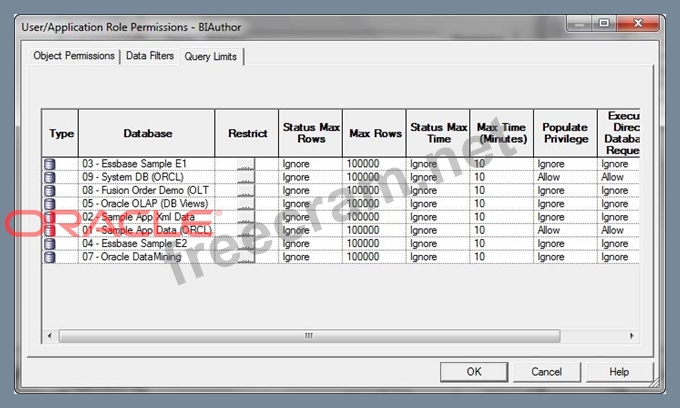Image resolution: width=680 pixels, height=408 pixels.
Task: Open the Help button
Action: point(619,372)
